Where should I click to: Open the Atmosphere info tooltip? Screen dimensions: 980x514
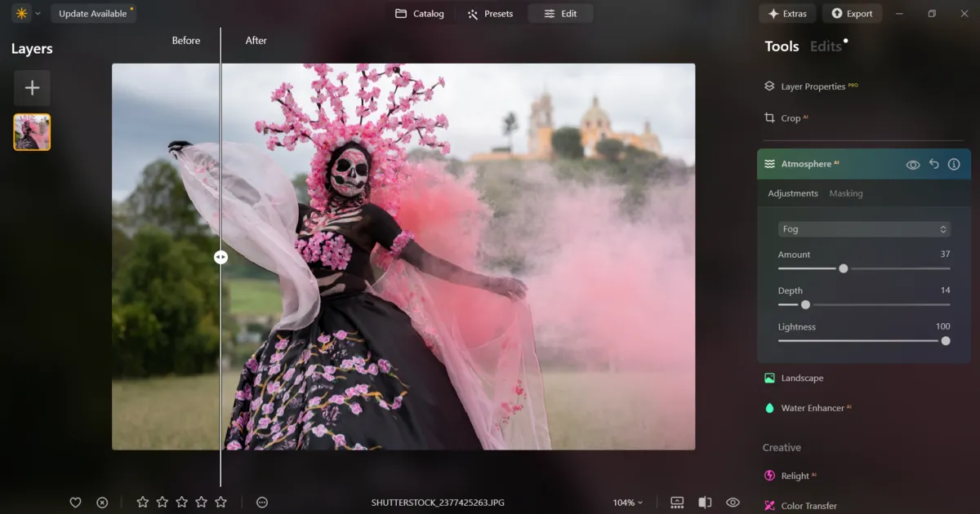954,164
